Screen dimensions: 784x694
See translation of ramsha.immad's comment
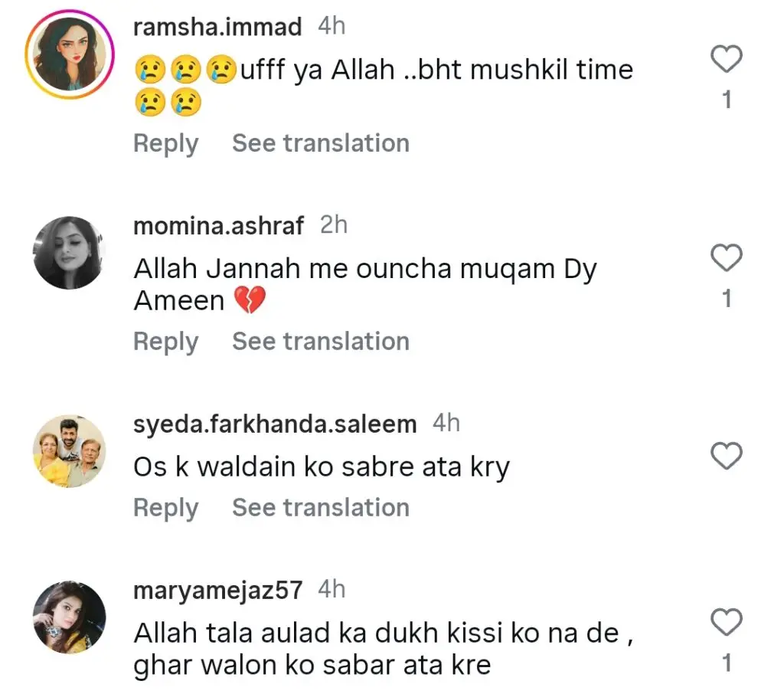click(x=321, y=143)
